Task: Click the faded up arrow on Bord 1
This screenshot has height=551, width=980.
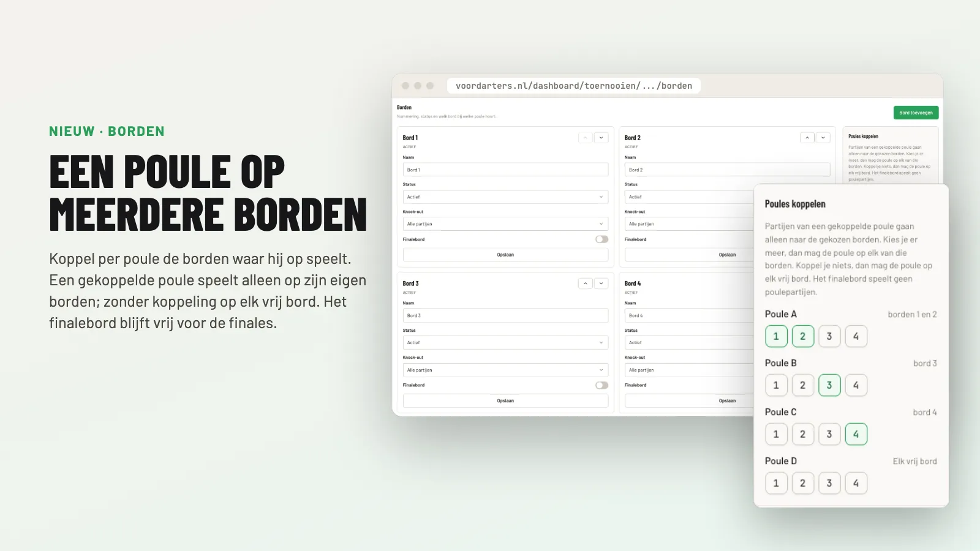Action: coord(586,138)
